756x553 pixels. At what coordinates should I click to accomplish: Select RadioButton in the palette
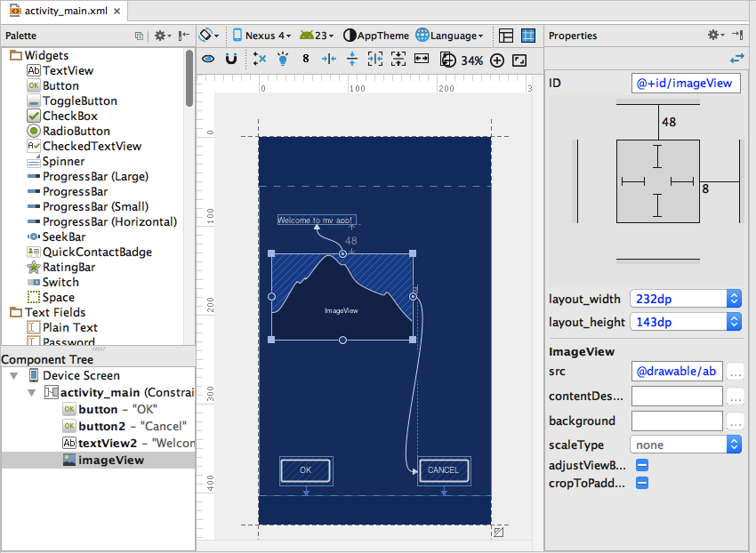(x=68, y=132)
